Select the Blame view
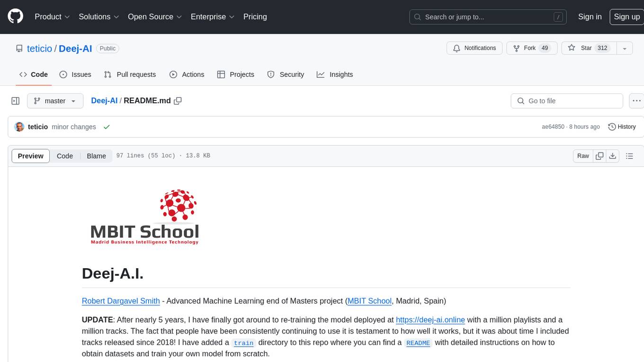 click(x=96, y=156)
